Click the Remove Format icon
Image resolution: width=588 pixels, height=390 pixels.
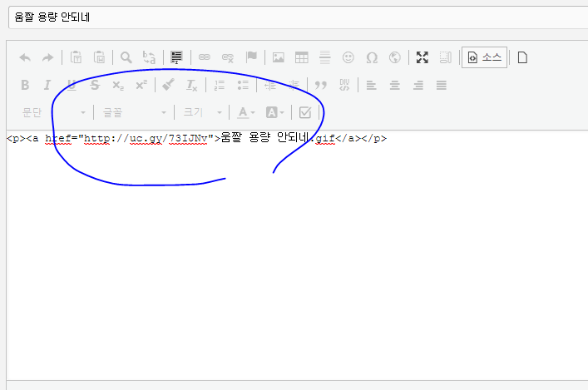point(191,85)
